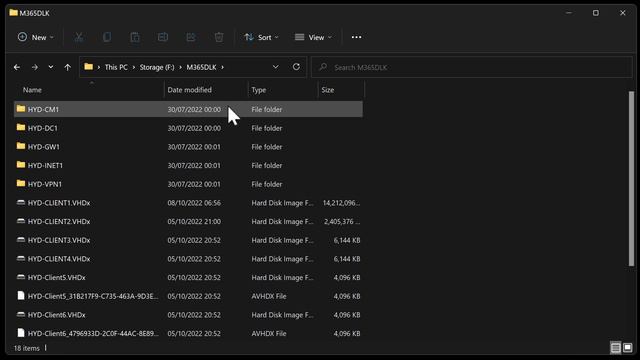Select the HYD-CLIENT3.VHDx file name
Screen dimensions: 640x360
59,240
